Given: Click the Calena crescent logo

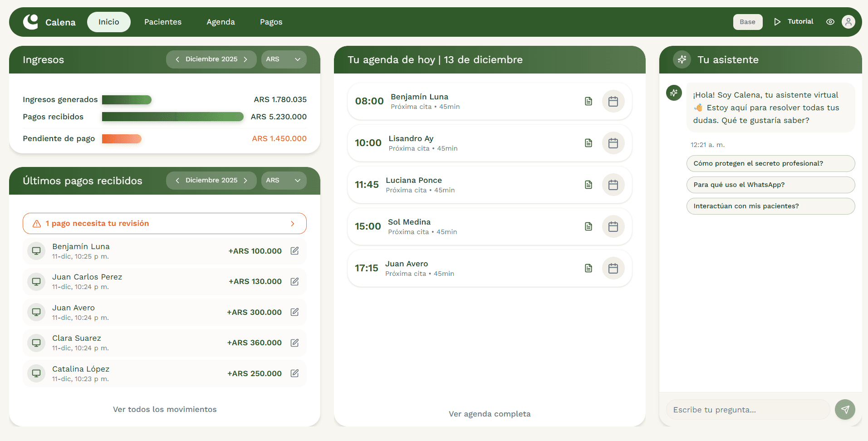Looking at the screenshot, I should (x=30, y=21).
